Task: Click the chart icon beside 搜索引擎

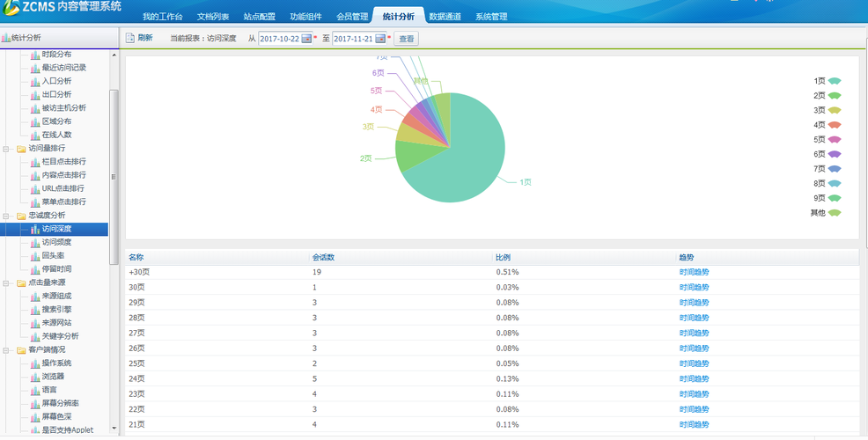Action: (34, 310)
